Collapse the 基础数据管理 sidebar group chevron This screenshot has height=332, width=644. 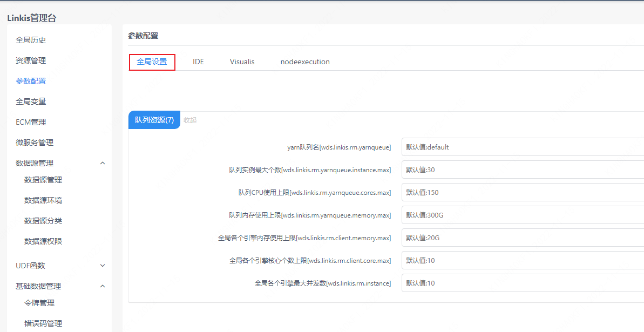pyautogui.click(x=103, y=286)
